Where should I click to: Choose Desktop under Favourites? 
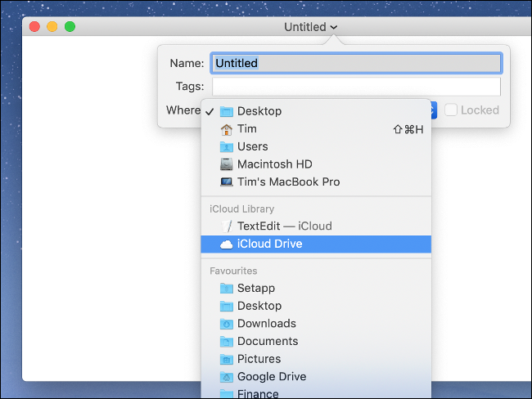pyautogui.click(x=316, y=306)
